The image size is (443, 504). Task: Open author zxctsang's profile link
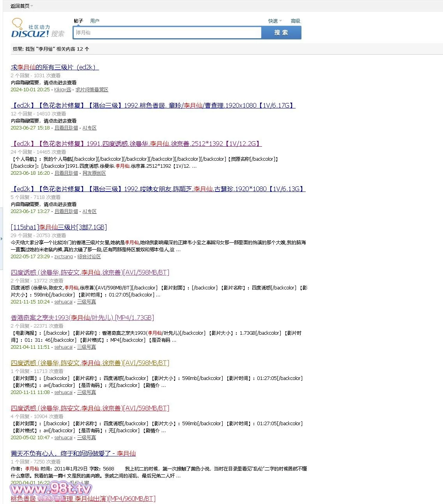pyautogui.click(x=64, y=257)
